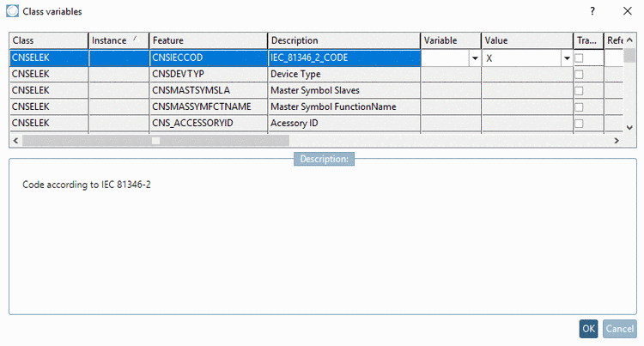Select the Device Type description cell

344,75
